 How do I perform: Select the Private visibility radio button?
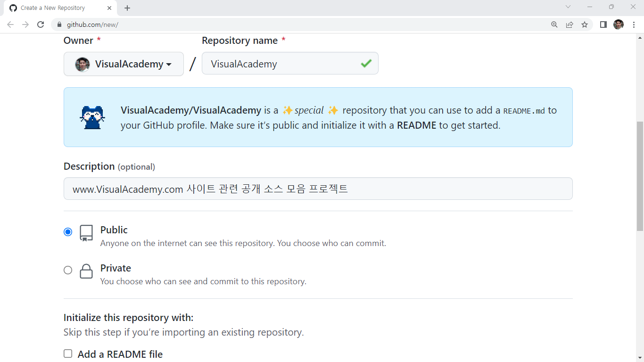68,270
